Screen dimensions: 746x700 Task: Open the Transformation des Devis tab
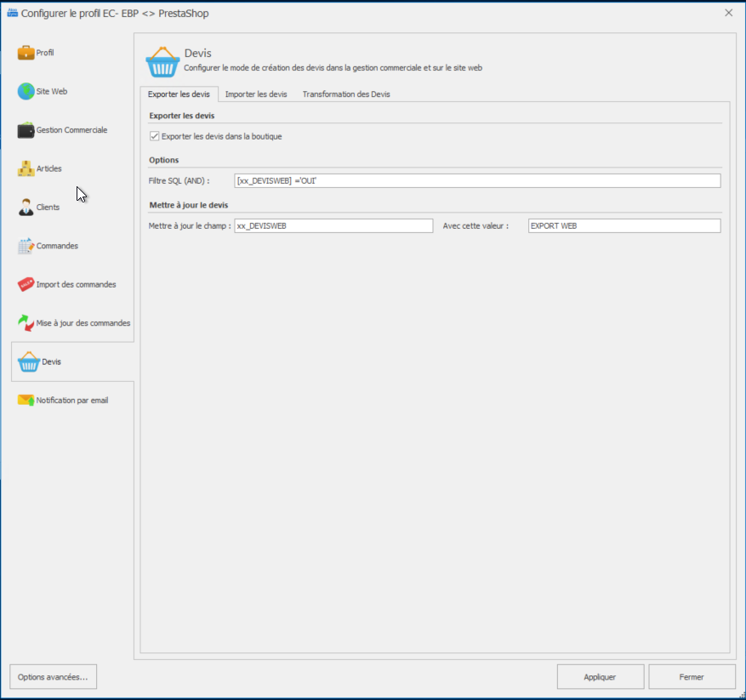346,94
